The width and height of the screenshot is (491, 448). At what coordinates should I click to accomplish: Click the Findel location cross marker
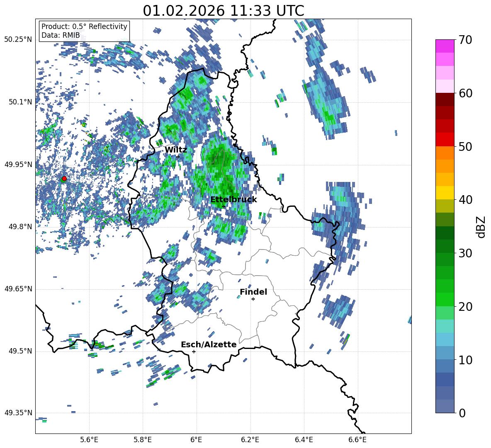pos(253,299)
